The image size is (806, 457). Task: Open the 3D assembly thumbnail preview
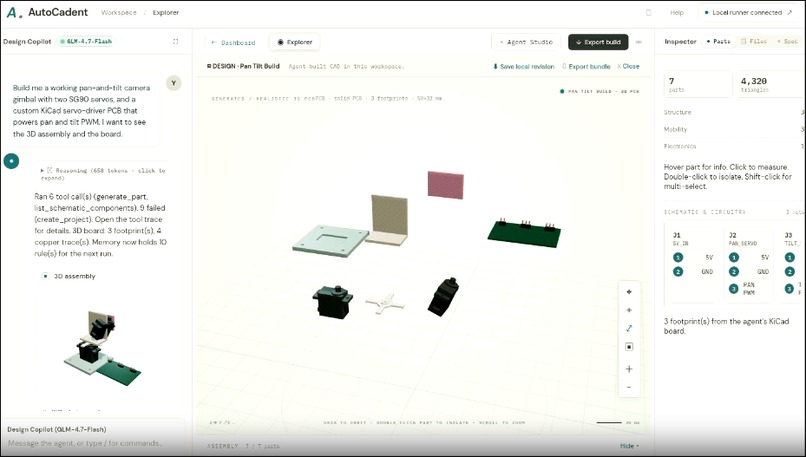click(x=101, y=348)
